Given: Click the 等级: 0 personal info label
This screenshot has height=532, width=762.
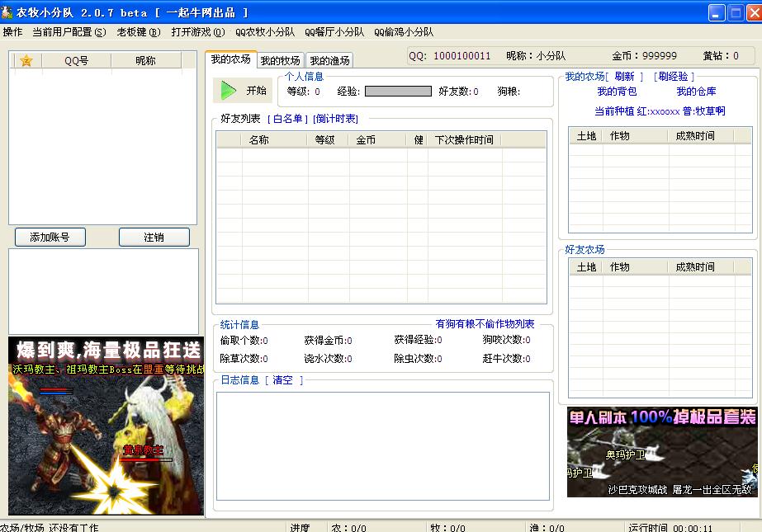Looking at the screenshot, I should point(303,92).
